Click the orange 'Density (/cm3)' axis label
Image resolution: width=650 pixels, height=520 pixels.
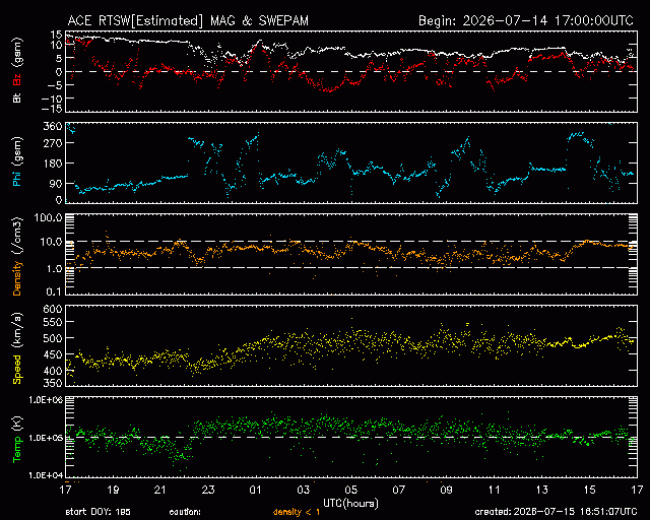pyautogui.click(x=17, y=256)
